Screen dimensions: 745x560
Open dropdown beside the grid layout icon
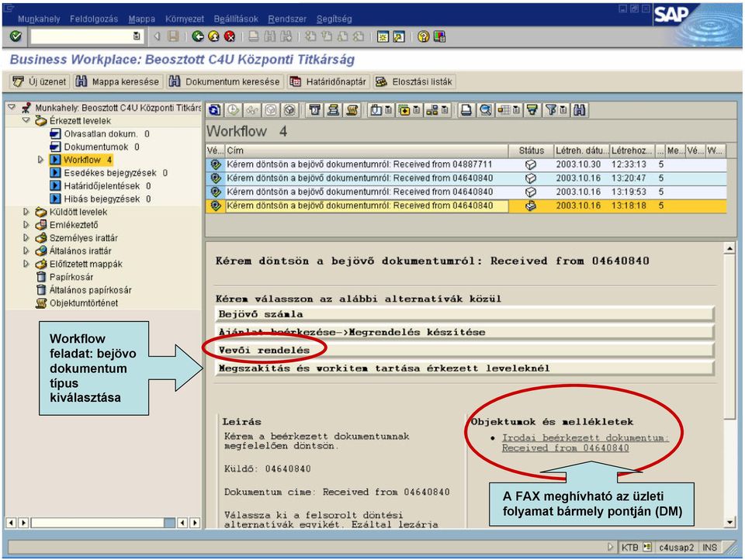pos(515,110)
